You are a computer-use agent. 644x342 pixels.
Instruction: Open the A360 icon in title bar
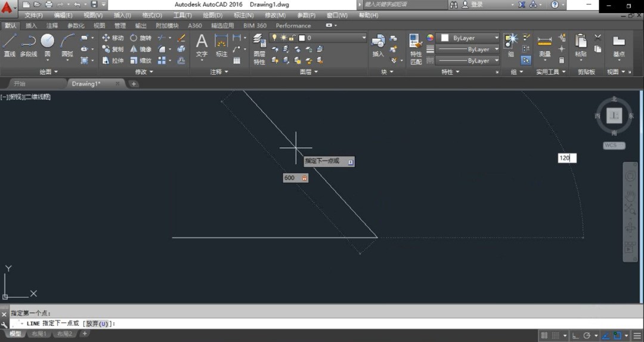point(533,5)
